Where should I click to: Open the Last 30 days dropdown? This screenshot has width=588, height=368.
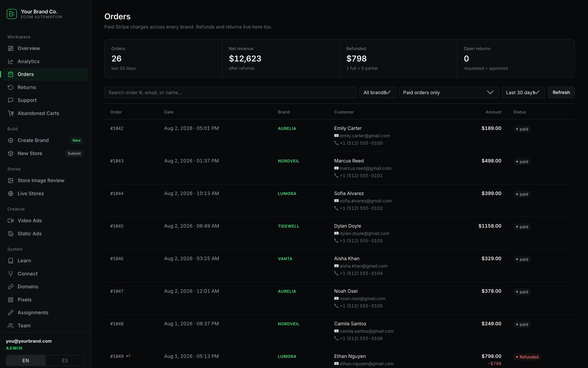[x=523, y=92]
